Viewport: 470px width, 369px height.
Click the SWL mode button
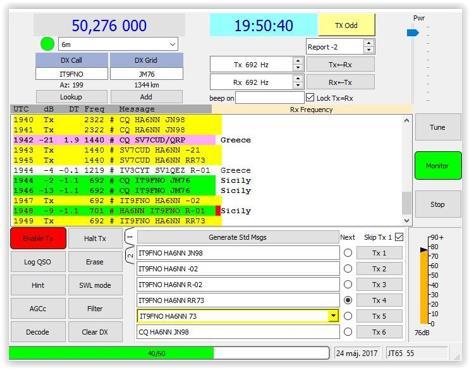95,285
